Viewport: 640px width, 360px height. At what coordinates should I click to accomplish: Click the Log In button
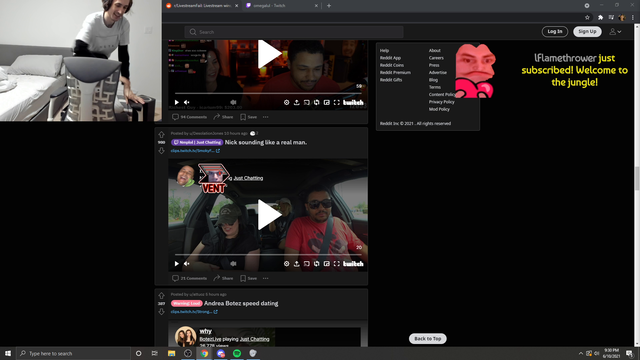point(555,31)
